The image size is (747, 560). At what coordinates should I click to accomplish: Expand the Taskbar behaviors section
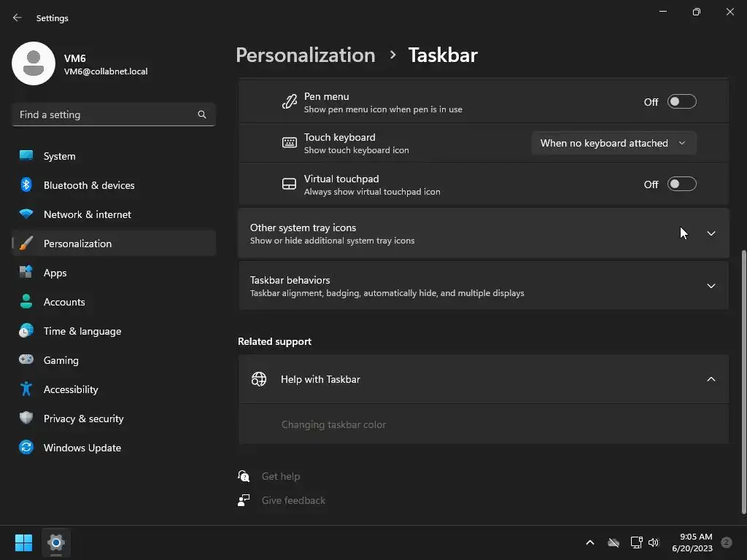(x=711, y=286)
